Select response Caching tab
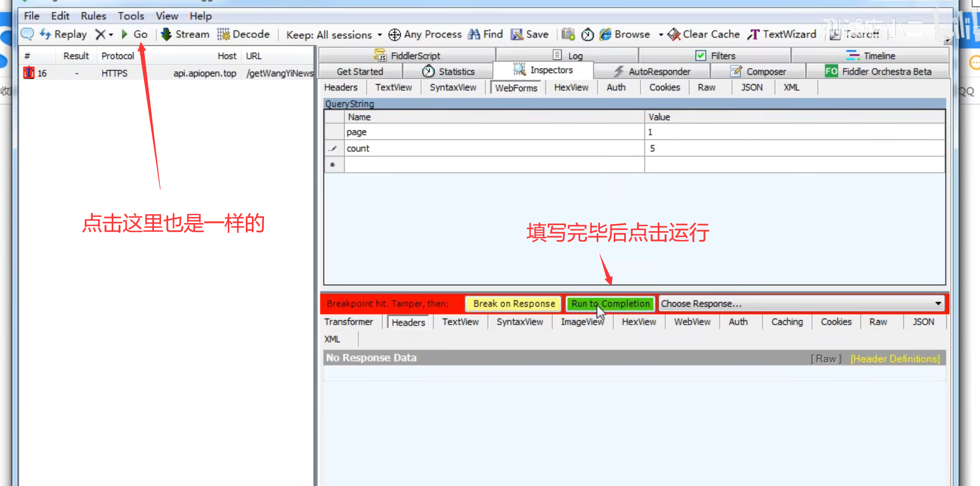This screenshot has height=486, width=980. click(x=787, y=322)
